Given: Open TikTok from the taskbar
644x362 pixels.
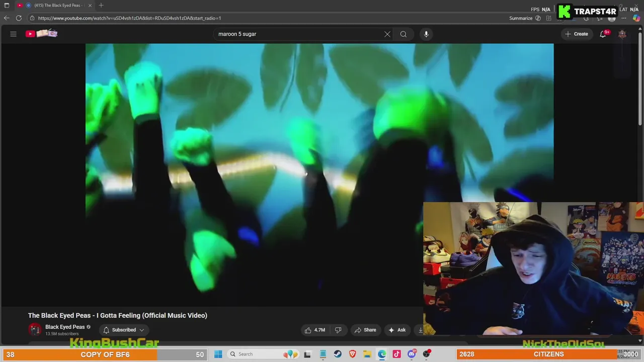Looking at the screenshot, I should 396,354.
